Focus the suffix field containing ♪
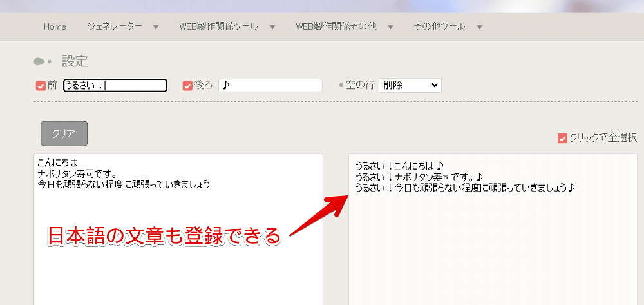Image resolution: width=644 pixels, height=305 pixels. (x=270, y=86)
